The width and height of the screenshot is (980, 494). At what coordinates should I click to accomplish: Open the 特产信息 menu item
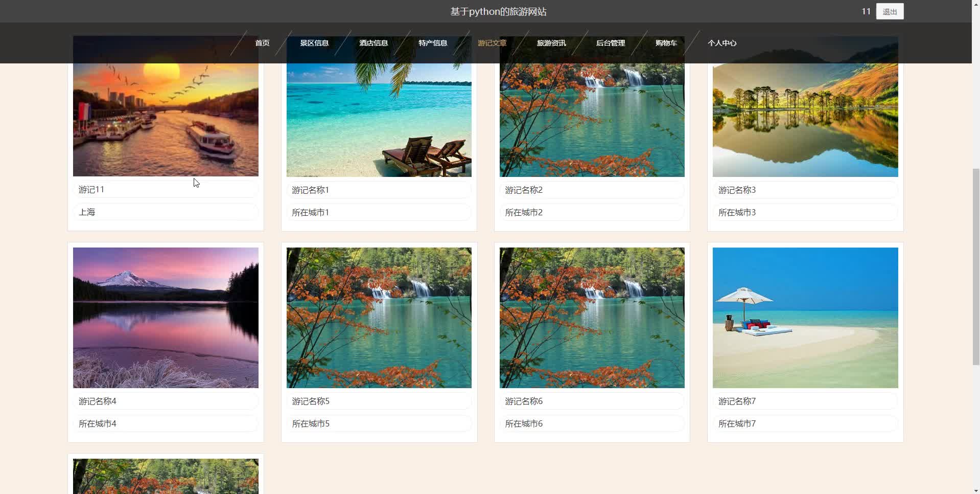pyautogui.click(x=433, y=43)
